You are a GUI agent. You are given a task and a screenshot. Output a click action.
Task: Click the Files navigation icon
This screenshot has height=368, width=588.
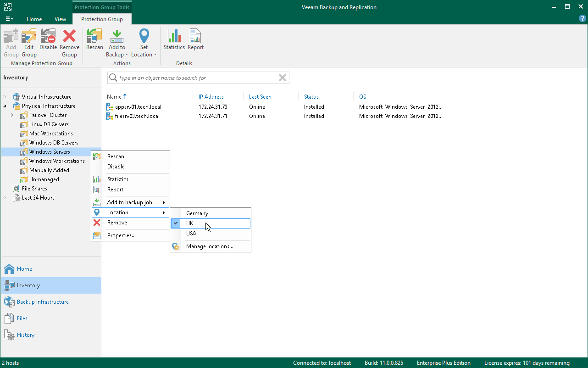9,318
